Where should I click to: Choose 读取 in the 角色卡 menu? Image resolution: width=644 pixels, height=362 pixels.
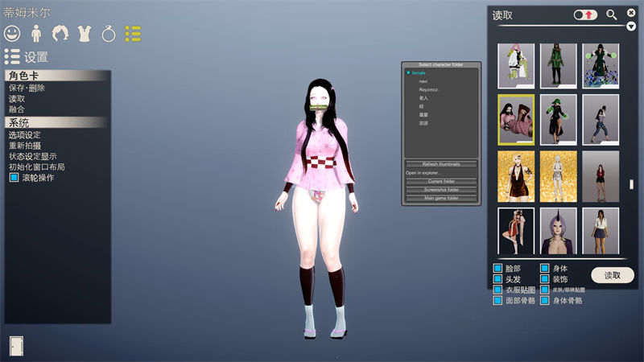(17, 98)
